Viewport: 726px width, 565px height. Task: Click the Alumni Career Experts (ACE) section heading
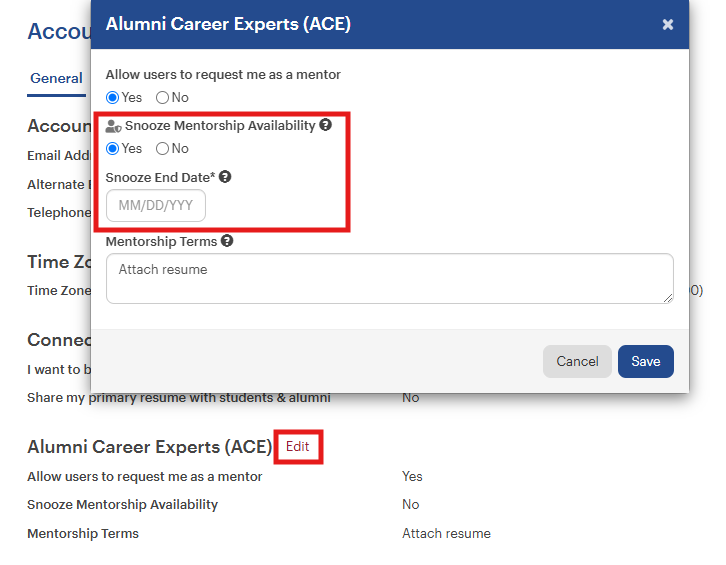pos(150,447)
